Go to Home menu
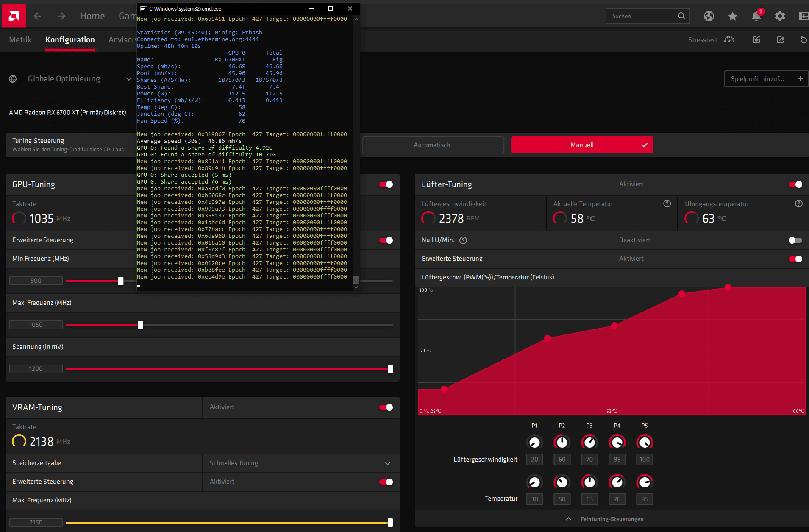The image size is (809, 532). coord(92,16)
